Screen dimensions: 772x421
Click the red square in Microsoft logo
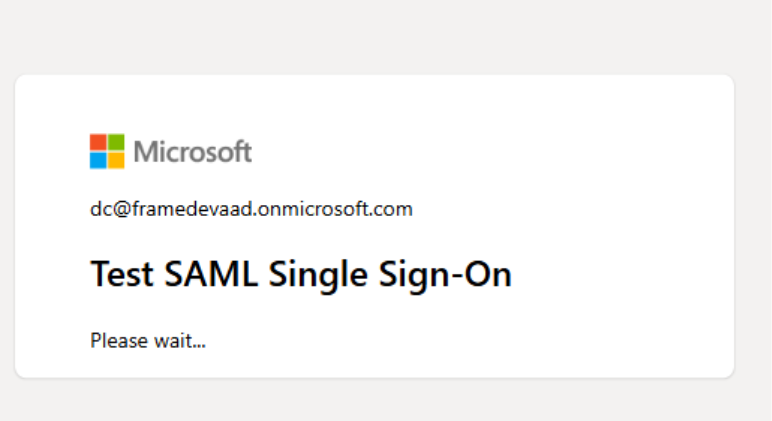coord(98,142)
